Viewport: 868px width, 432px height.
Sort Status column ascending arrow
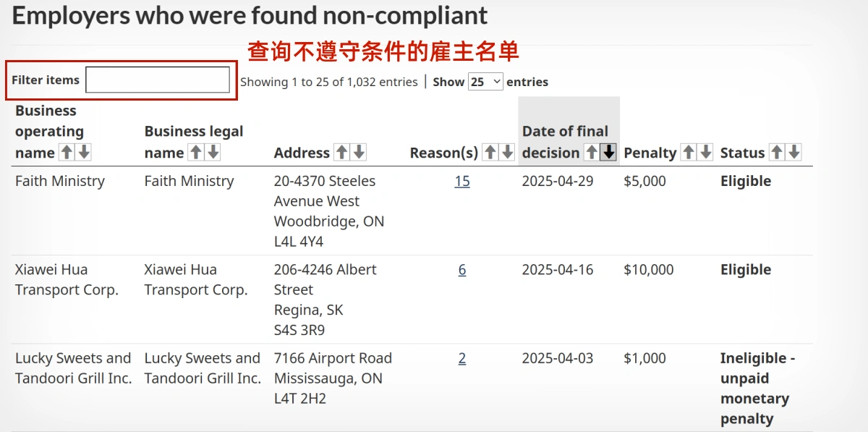coord(776,152)
